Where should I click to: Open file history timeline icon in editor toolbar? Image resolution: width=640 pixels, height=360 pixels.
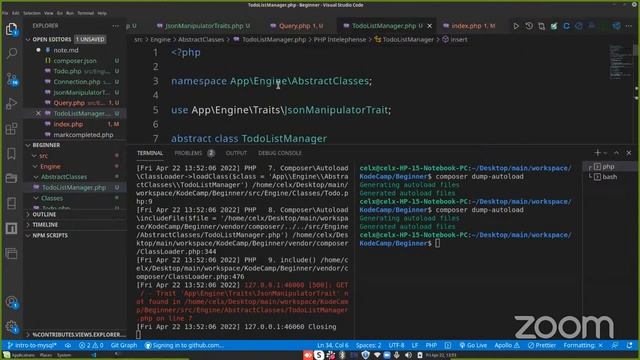529,26
